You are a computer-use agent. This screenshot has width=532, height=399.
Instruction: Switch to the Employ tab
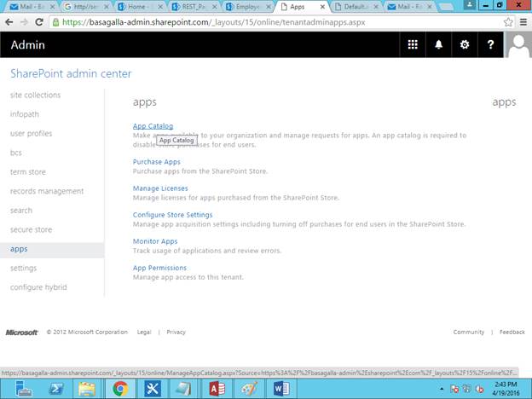pyautogui.click(x=249, y=7)
